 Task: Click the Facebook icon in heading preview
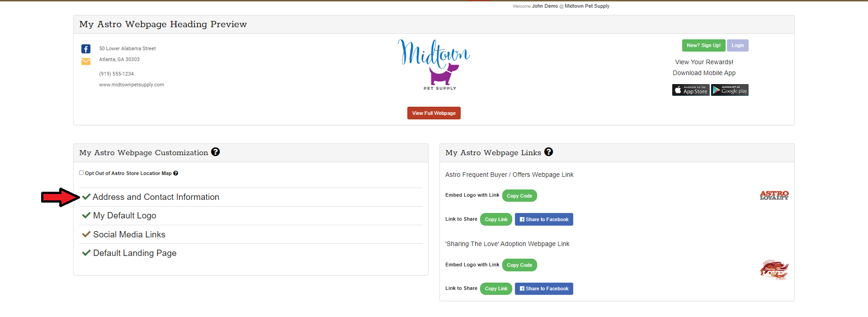tap(86, 49)
